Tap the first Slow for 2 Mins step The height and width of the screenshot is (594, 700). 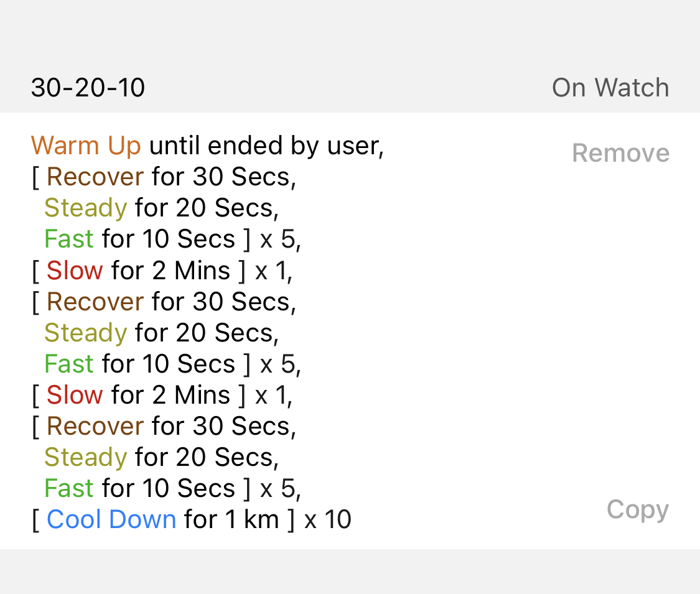pos(138,271)
